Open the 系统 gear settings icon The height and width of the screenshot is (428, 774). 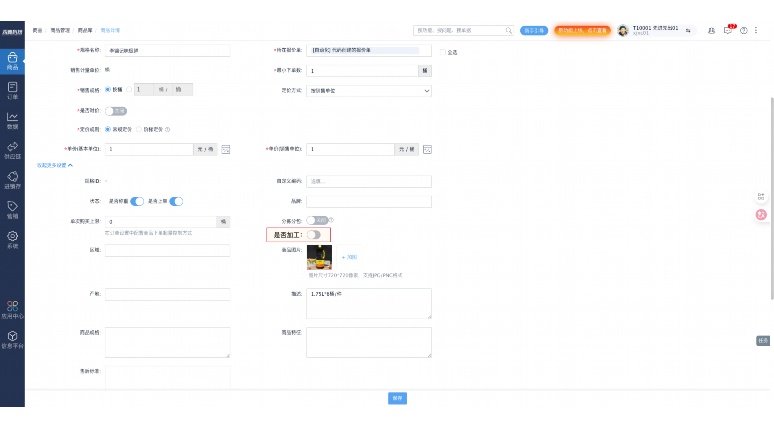[12, 239]
